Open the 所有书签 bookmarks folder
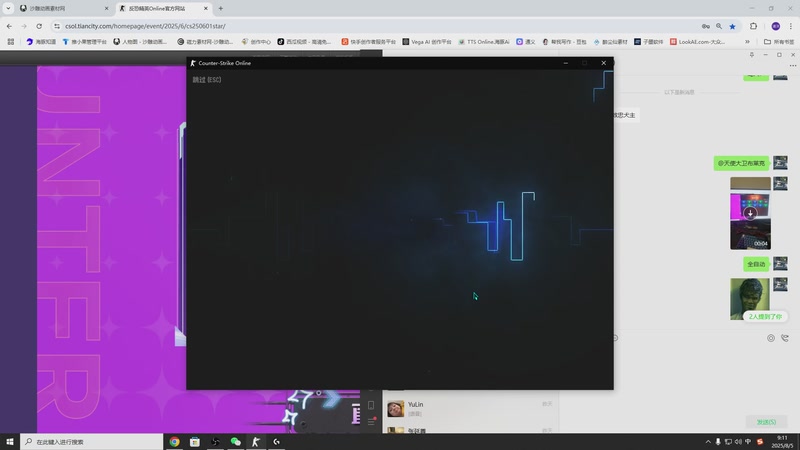Image resolution: width=800 pixels, height=450 pixels. coord(779,41)
